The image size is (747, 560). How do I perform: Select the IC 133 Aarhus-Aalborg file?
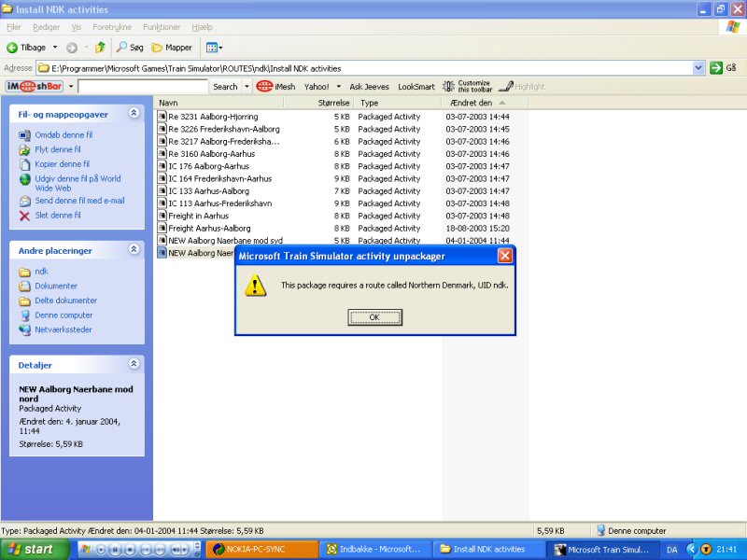coord(208,191)
